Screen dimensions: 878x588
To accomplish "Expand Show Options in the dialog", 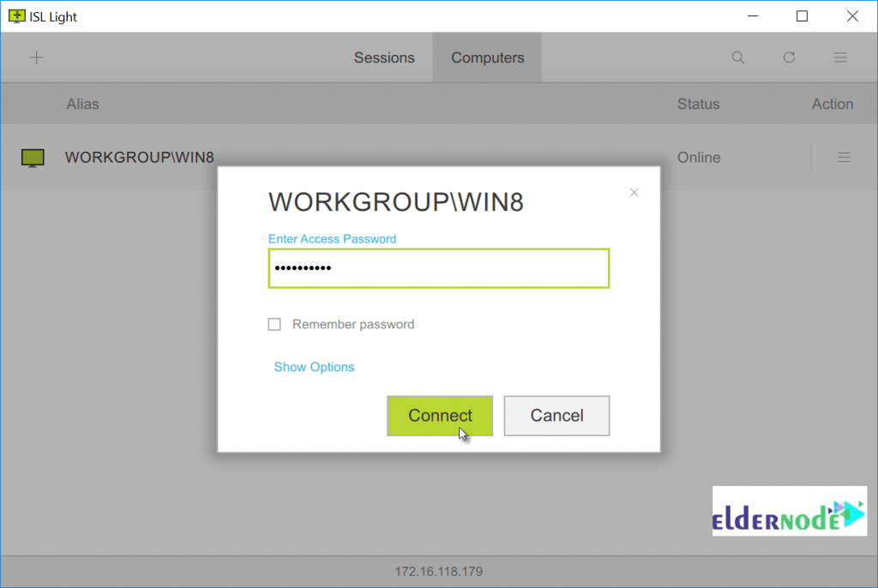I will [314, 367].
